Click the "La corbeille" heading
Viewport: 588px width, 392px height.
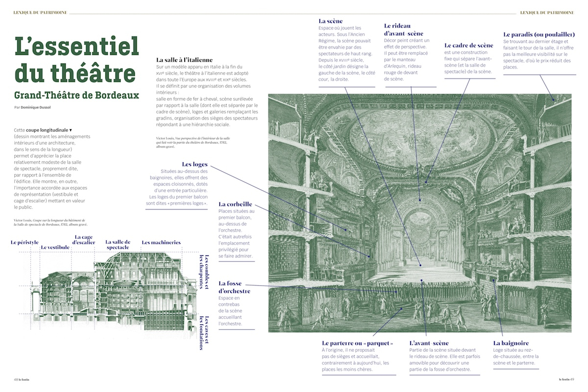click(x=236, y=204)
